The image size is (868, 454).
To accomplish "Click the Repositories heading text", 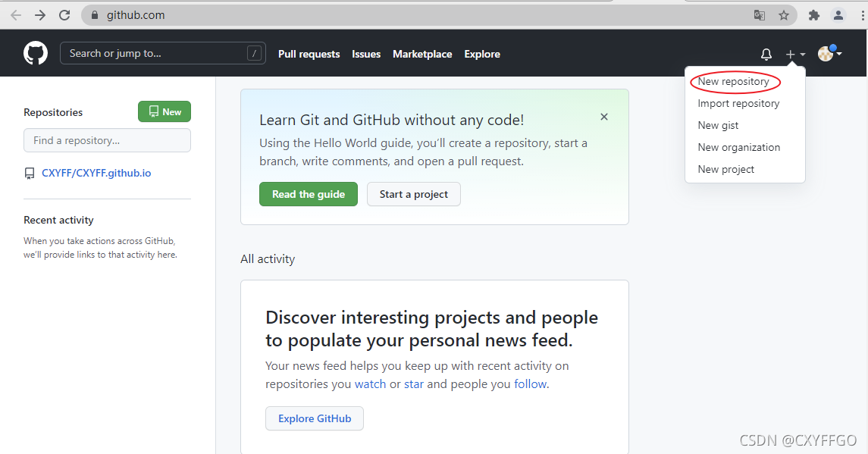I will tap(53, 112).
